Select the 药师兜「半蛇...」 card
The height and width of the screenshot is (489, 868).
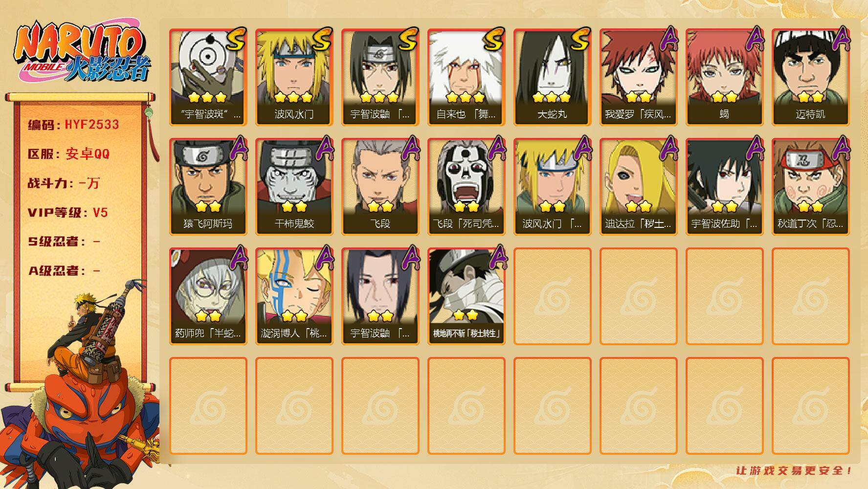coord(208,296)
